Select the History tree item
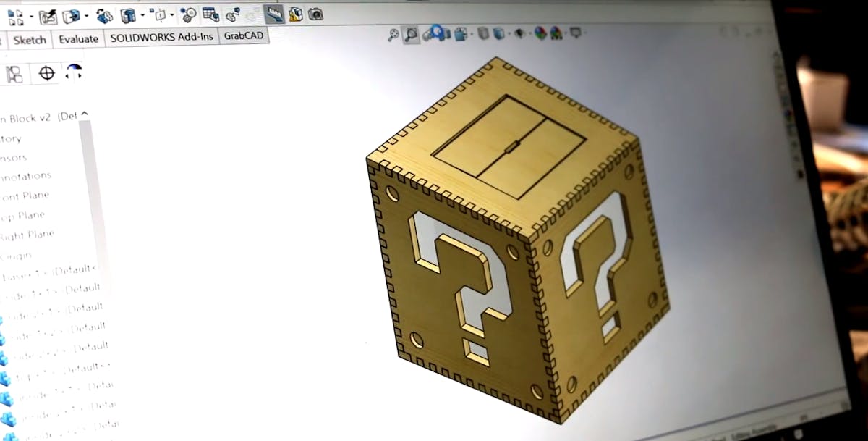The image size is (868, 441). pyautogui.click(x=11, y=138)
